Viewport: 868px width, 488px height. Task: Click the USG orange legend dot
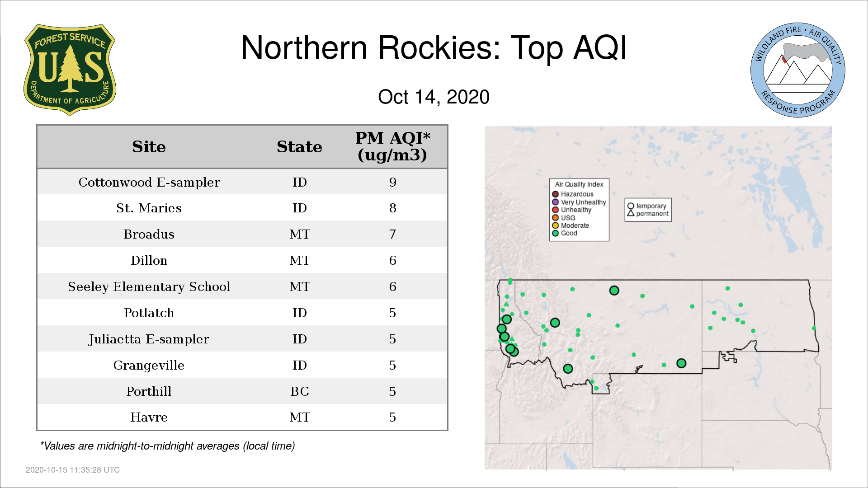555,218
